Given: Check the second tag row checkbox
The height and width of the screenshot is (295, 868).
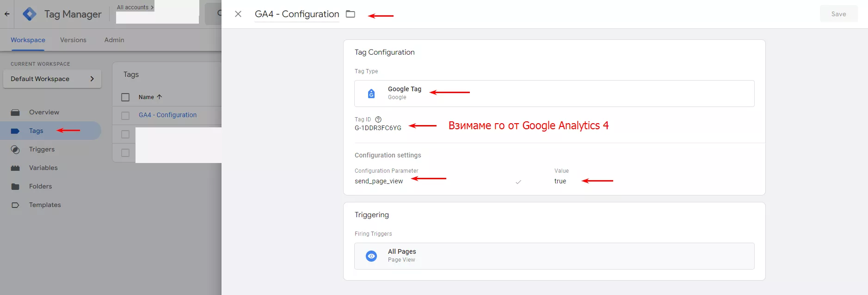Looking at the screenshot, I should pos(125,134).
